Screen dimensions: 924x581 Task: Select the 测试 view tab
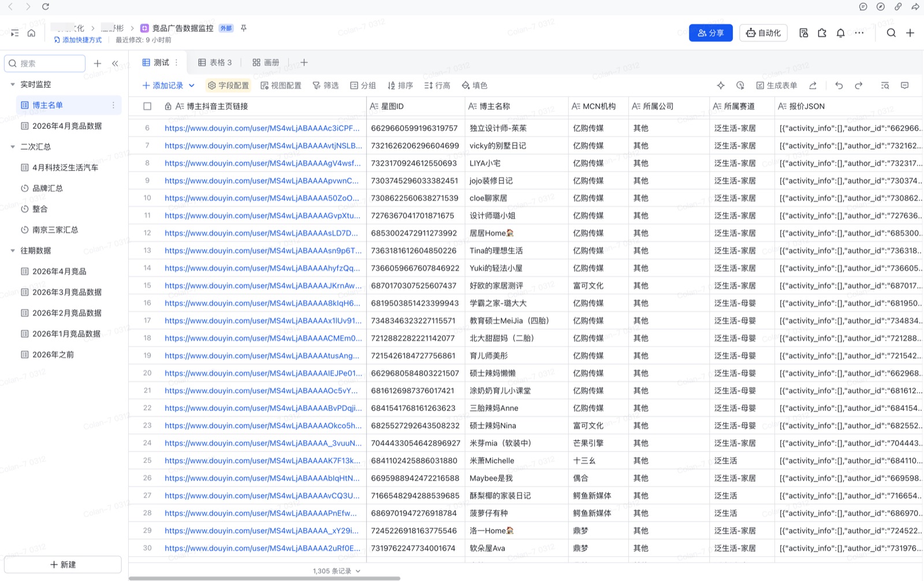156,62
